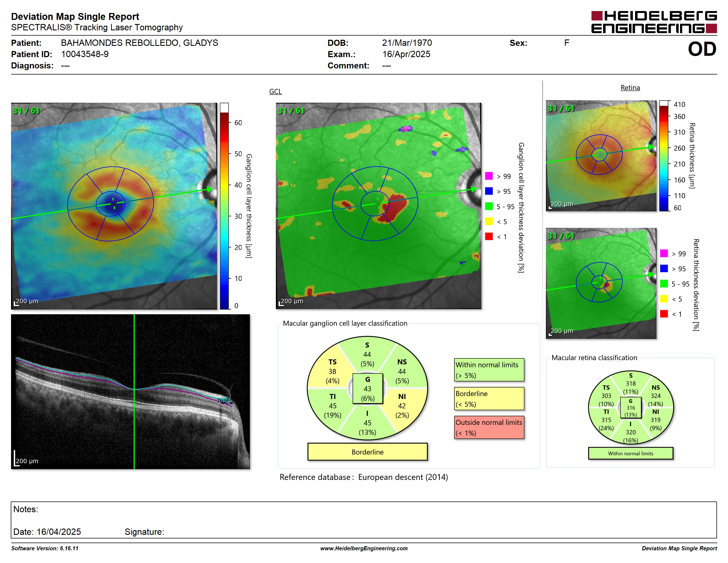Click the yellow < 5 GCL legend swatch

pos(489,221)
